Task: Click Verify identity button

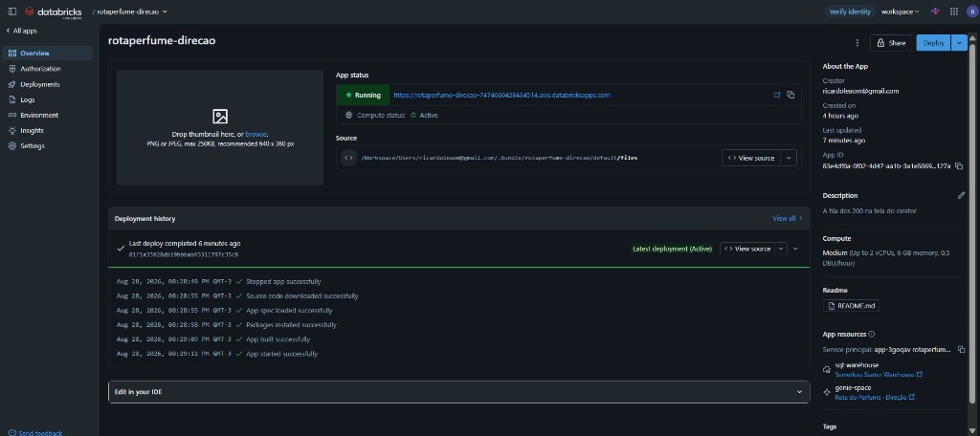Action: point(850,11)
